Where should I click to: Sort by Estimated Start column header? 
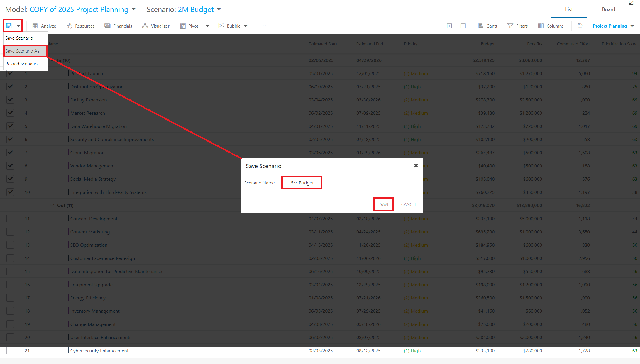coord(323,44)
